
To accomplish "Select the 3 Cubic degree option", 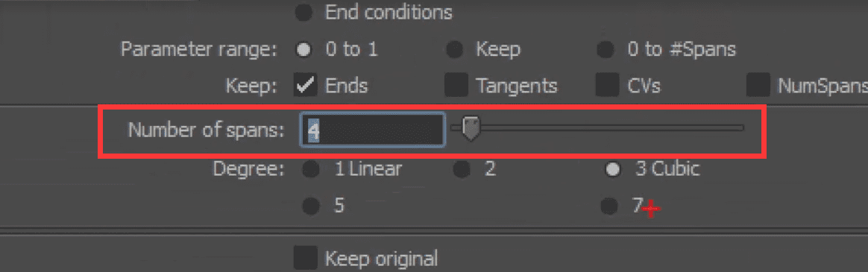I will (612, 169).
